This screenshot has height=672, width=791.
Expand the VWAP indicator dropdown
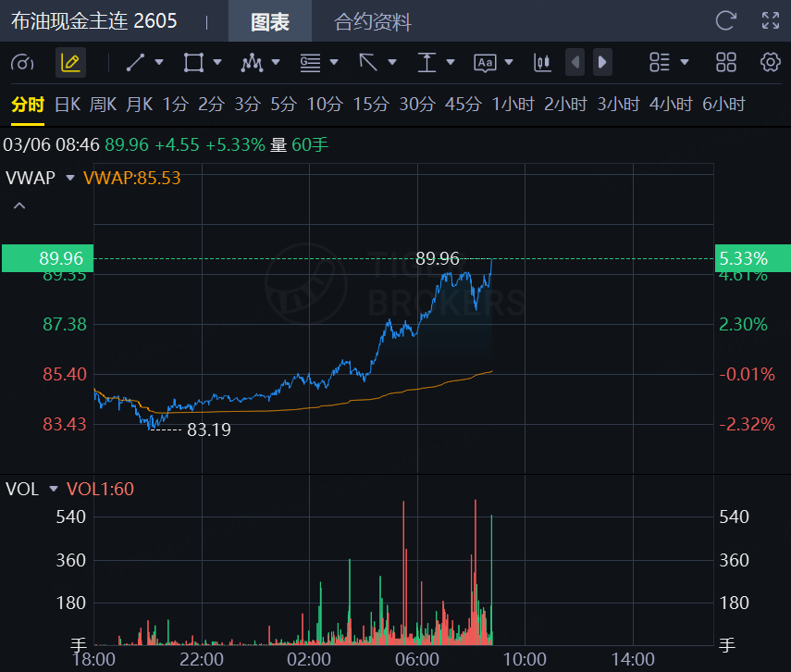(x=70, y=178)
